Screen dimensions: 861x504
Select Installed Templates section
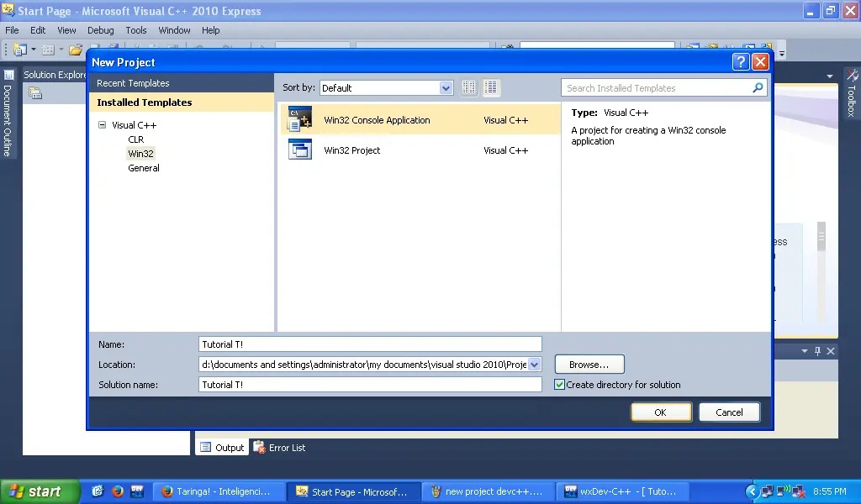pos(182,102)
